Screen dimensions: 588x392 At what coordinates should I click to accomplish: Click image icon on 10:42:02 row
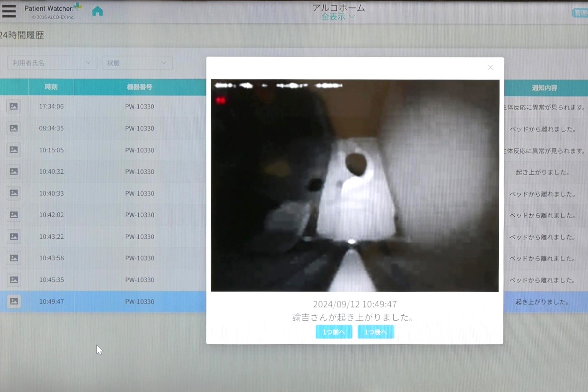click(14, 215)
